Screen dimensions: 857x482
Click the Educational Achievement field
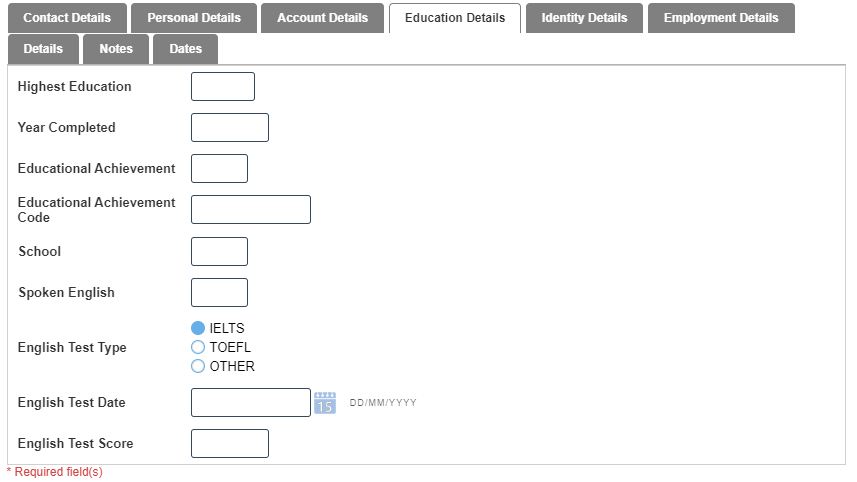219,169
